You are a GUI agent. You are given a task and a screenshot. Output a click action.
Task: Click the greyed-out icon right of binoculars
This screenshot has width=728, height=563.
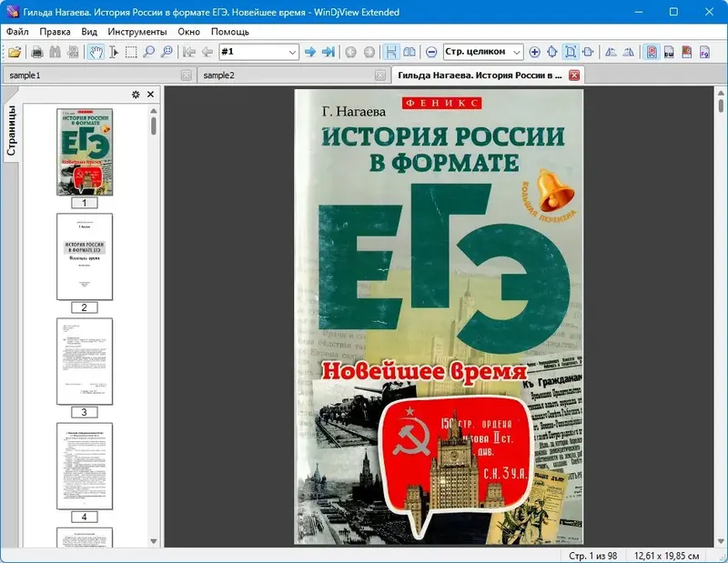tap(73, 52)
